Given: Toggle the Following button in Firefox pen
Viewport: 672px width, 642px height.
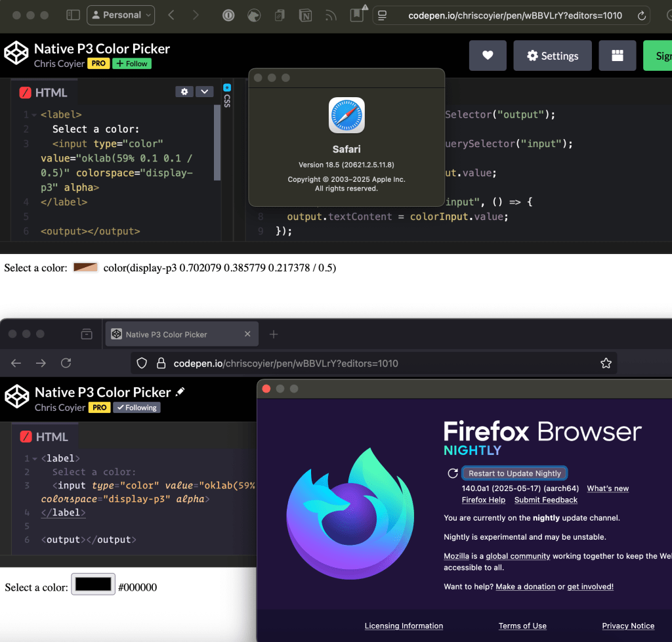Looking at the screenshot, I should coord(136,408).
